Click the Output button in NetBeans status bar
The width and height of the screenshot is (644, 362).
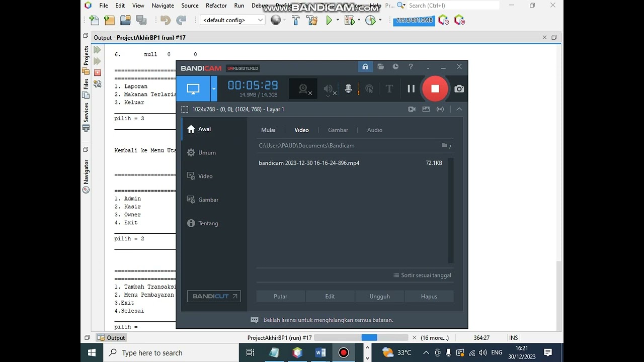click(x=111, y=338)
